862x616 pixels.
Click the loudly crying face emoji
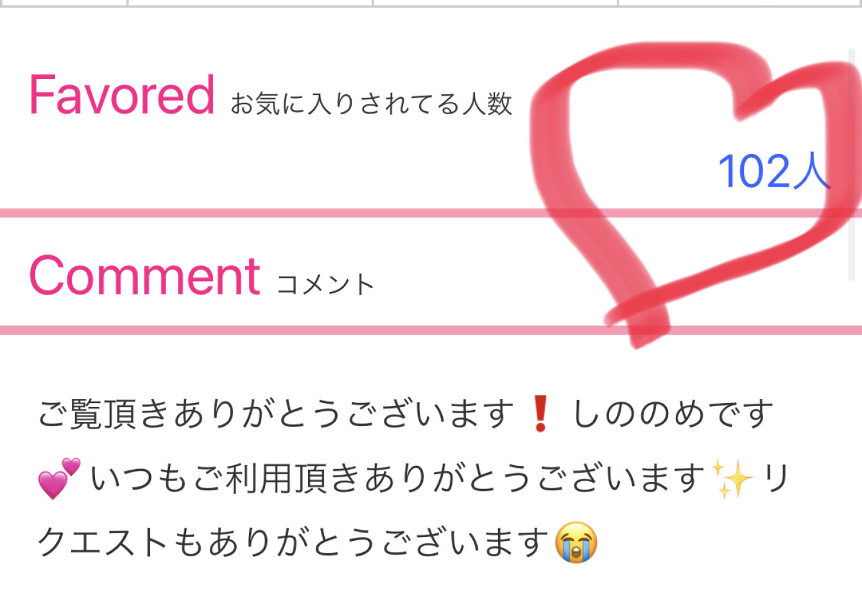pos(576,543)
